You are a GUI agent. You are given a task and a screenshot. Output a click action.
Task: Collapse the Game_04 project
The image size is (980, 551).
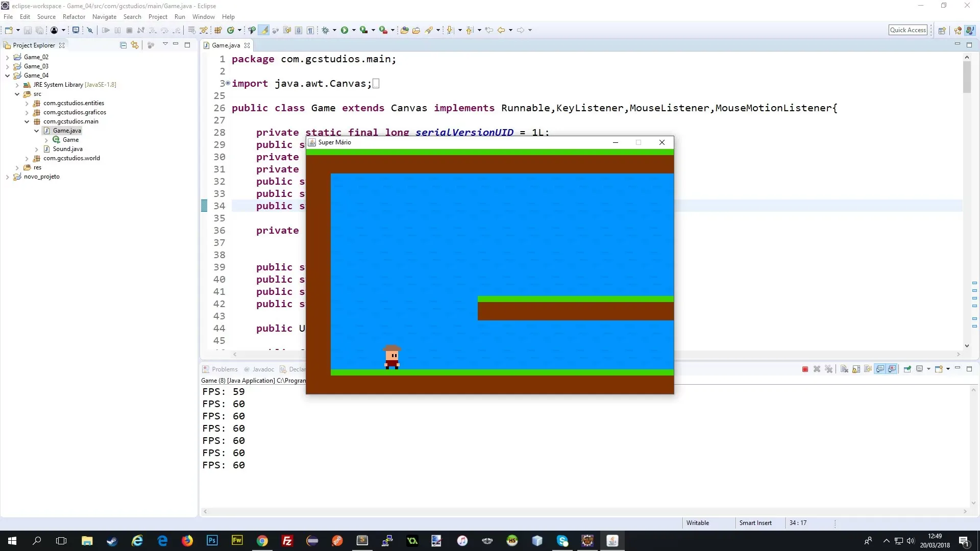coord(7,76)
